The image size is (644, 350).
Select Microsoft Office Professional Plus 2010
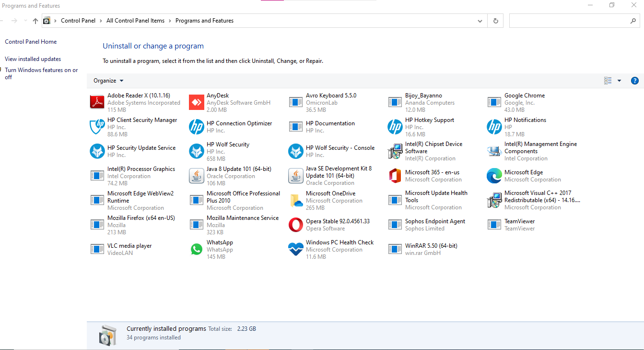coord(235,200)
